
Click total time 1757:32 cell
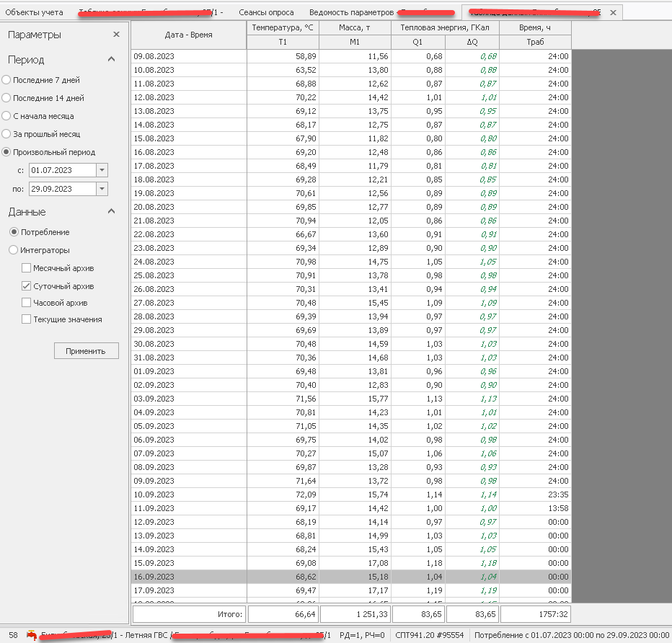[x=535, y=614]
